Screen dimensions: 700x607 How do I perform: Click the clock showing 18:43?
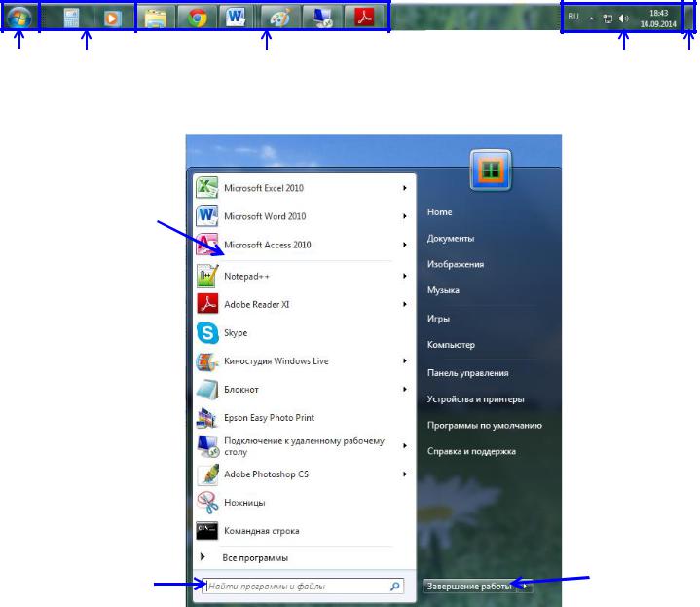pos(658,19)
